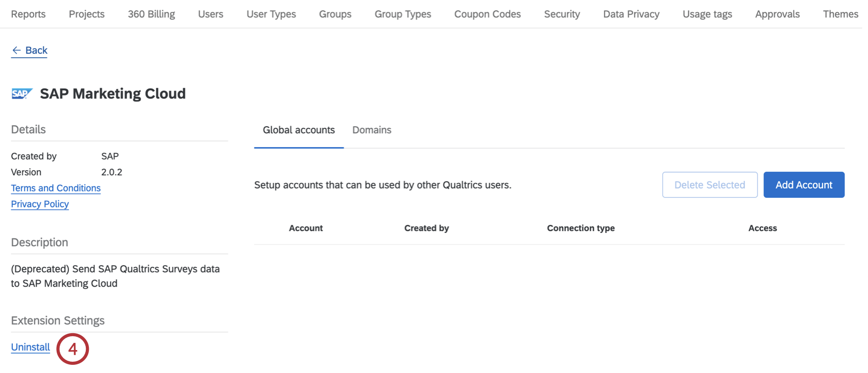
Task: Click the Add Account button
Action: [804, 185]
